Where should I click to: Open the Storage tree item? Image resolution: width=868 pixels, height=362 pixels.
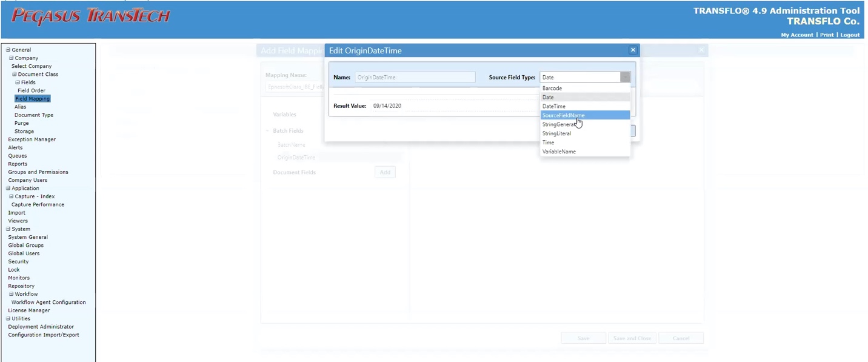[x=24, y=132]
